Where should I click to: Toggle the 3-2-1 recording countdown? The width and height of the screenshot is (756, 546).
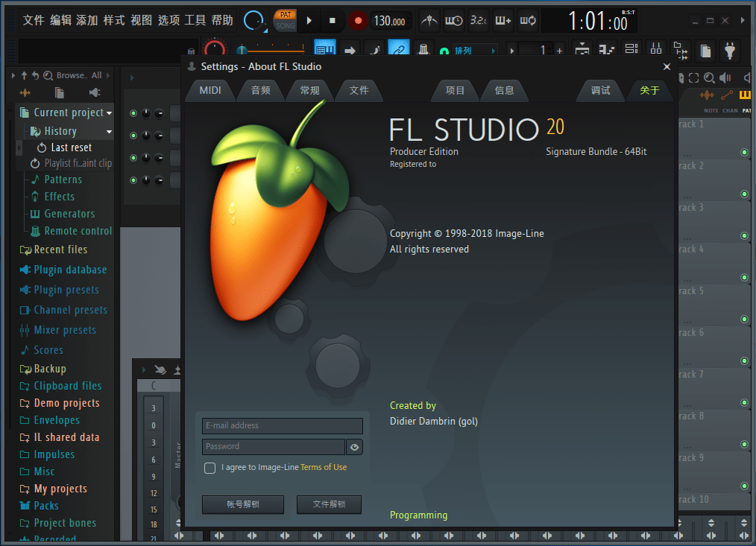pyautogui.click(x=479, y=21)
